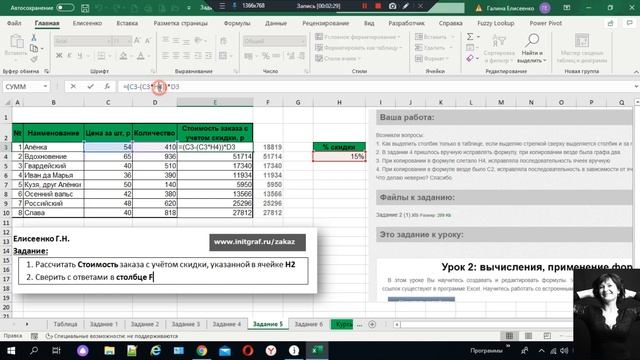Open Сортировка и фильтр dropdown
Viewport: 640px width, 360px height.
tap(499, 48)
